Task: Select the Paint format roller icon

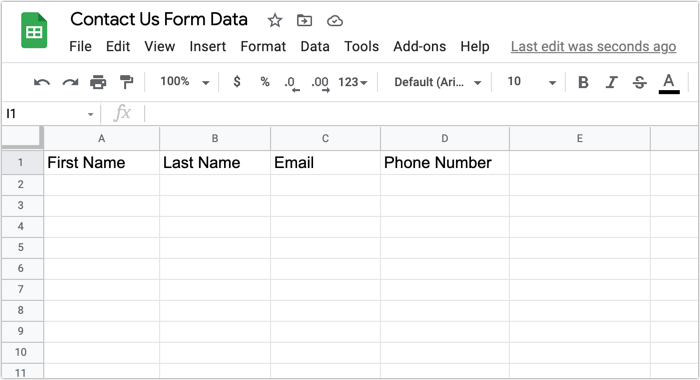Action: pos(127,82)
